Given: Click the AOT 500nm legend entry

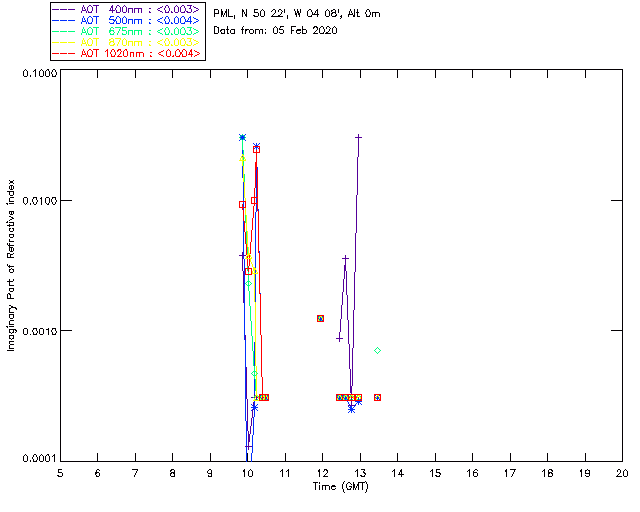Looking at the screenshot, I should click(127, 20).
